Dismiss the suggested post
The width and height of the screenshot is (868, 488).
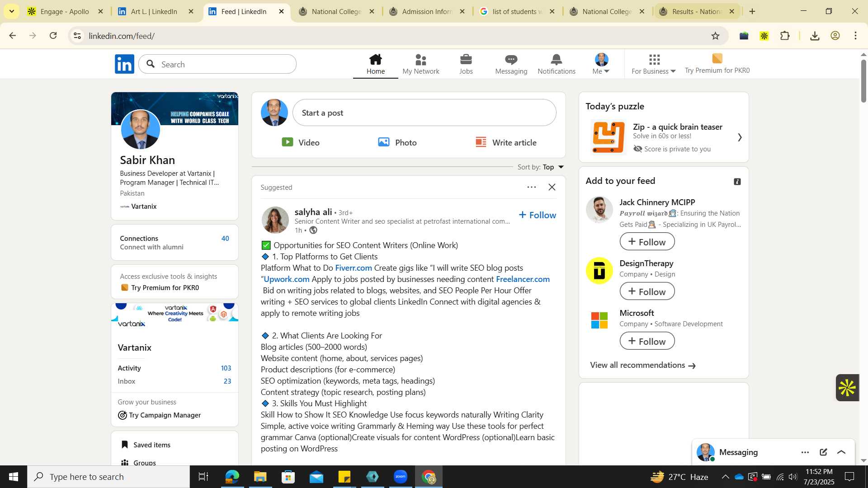coord(552,187)
